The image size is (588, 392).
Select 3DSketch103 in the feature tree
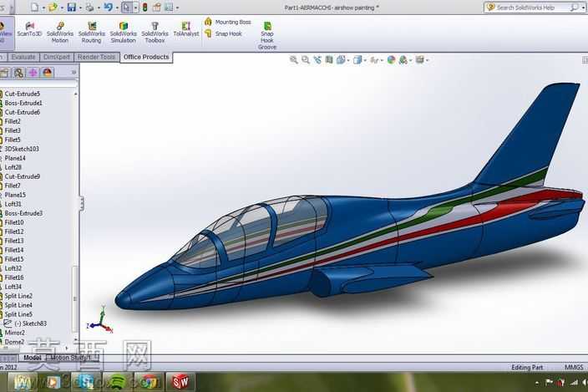tap(22, 149)
